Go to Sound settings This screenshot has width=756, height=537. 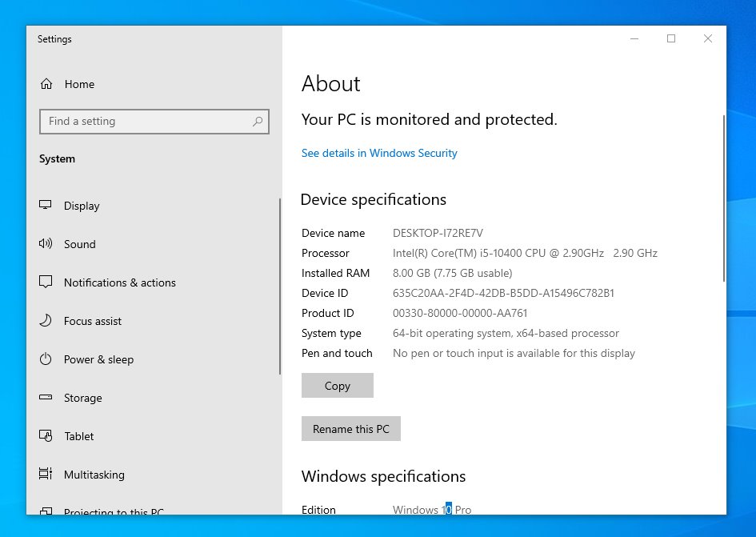79,244
